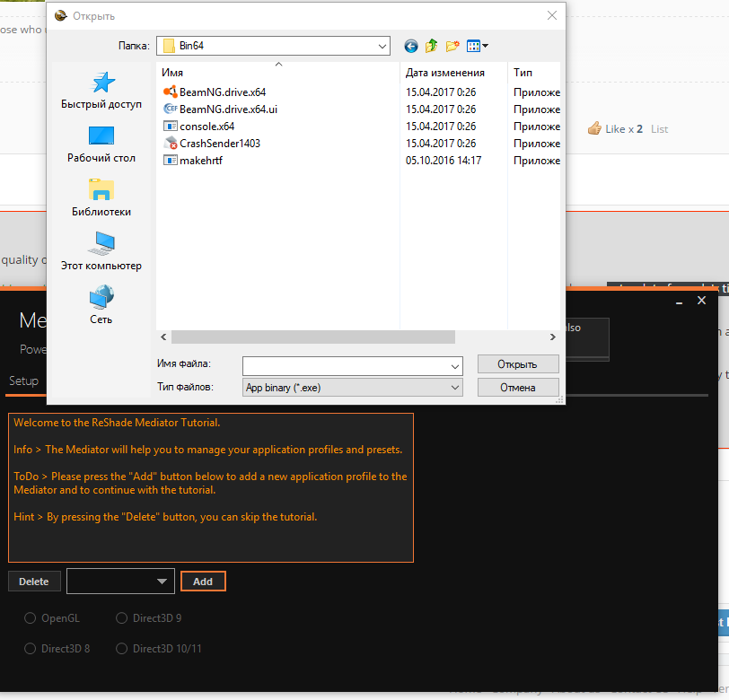Sort by the Дата изменения column header
Screen dimensions: 729x700
445,73
